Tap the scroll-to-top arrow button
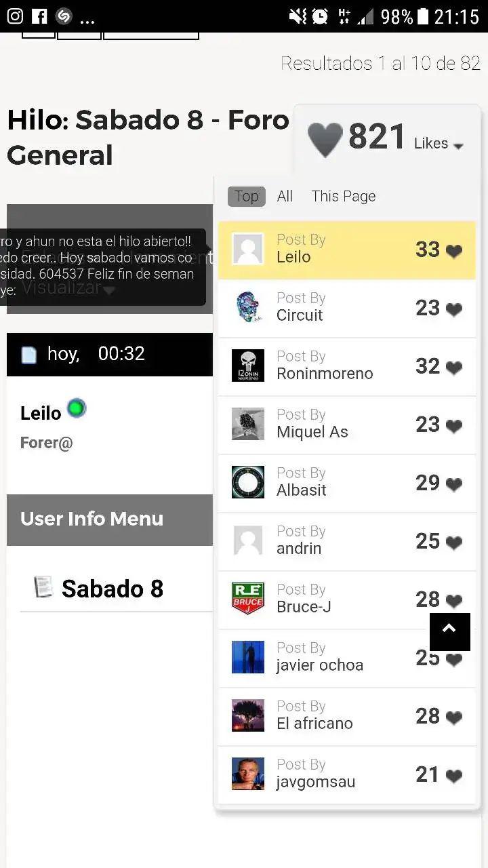The height and width of the screenshot is (868, 488). [449, 631]
